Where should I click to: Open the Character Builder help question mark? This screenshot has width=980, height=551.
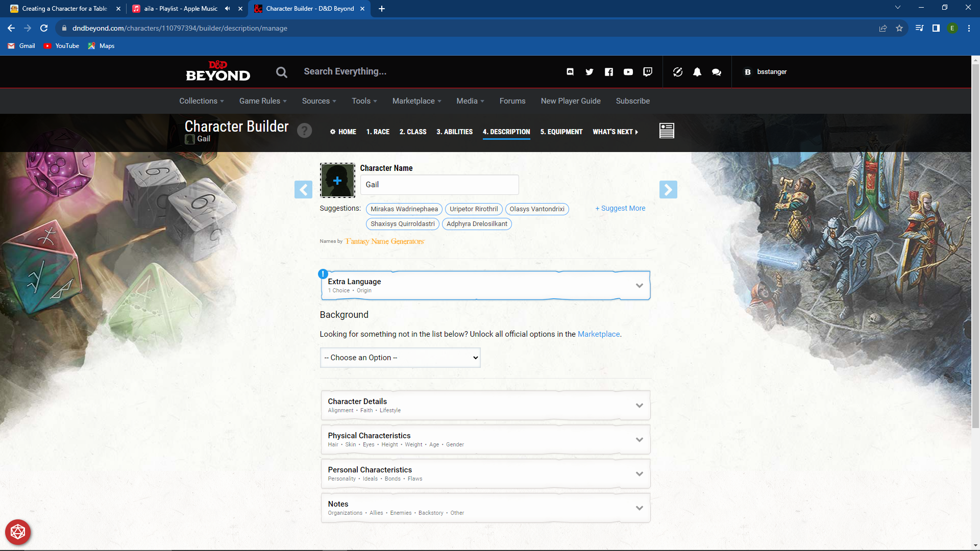point(305,131)
